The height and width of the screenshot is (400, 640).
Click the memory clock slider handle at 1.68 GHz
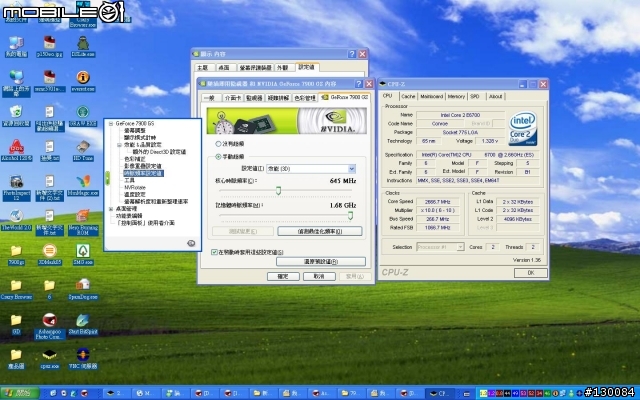coord(350,216)
